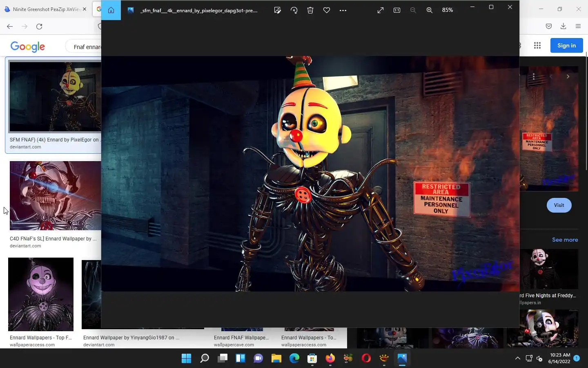Go back in the browser window
The image size is (588, 368).
[x=10, y=27]
